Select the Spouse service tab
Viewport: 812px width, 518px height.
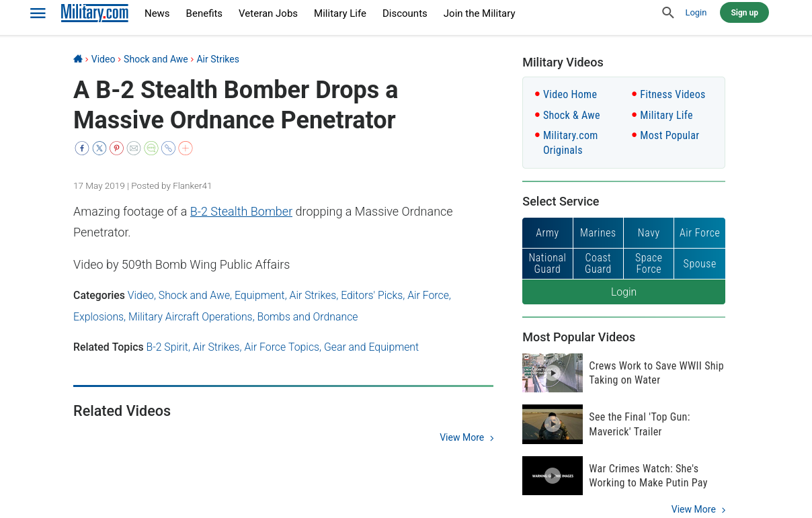(x=700, y=263)
